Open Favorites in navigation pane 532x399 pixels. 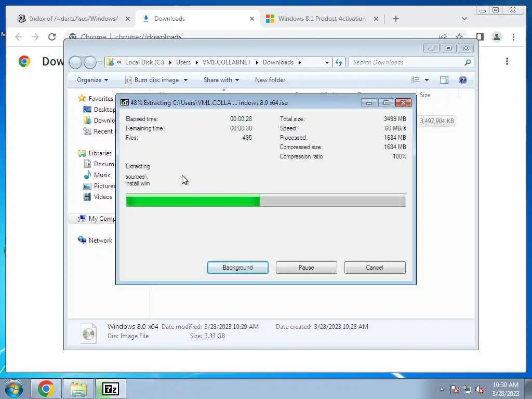pyautogui.click(x=100, y=98)
